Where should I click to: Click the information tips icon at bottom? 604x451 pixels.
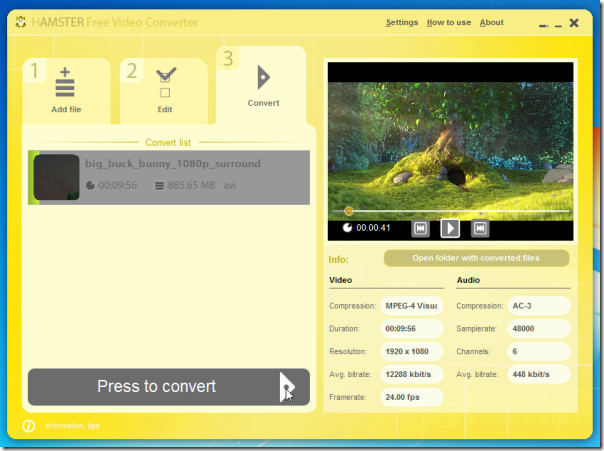[x=29, y=426]
